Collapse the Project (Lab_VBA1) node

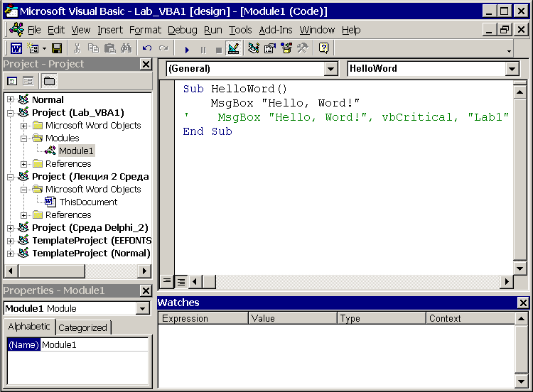10,113
